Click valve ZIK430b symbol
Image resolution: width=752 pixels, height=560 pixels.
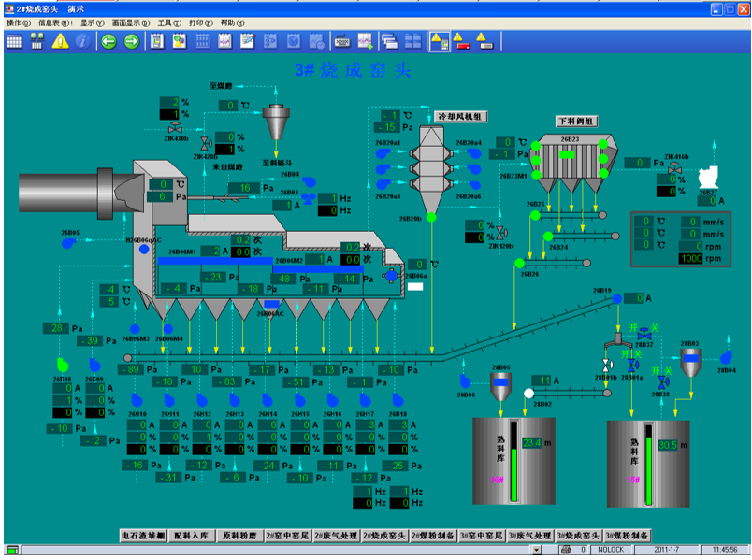point(175,128)
